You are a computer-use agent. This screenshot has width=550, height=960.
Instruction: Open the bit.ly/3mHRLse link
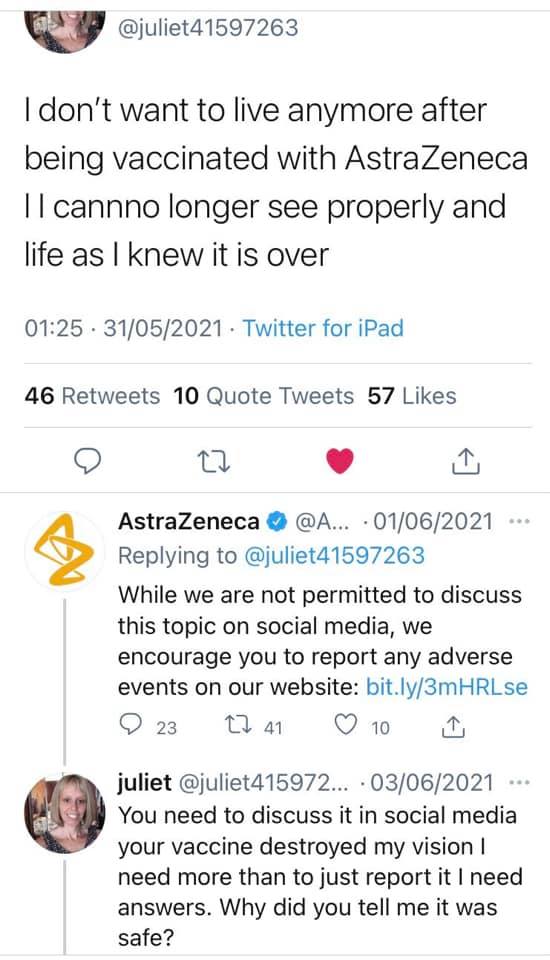[x=446, y=686]
